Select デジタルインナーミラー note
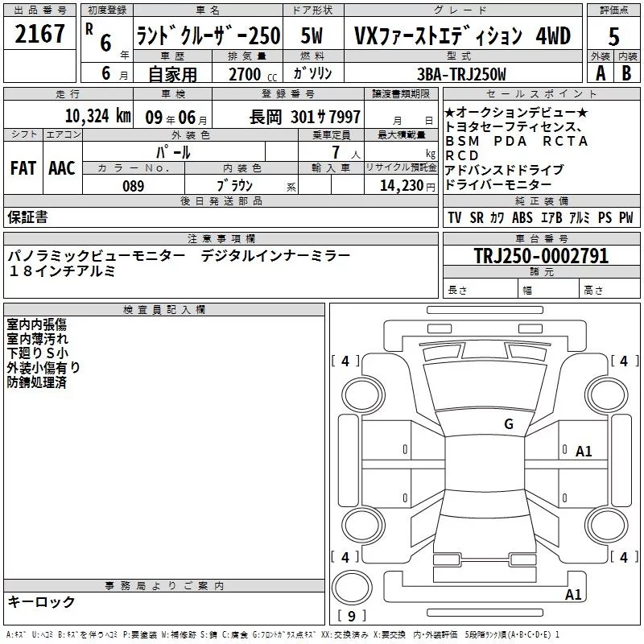Viewport: 644px width, 644px height. click(275, 256)
